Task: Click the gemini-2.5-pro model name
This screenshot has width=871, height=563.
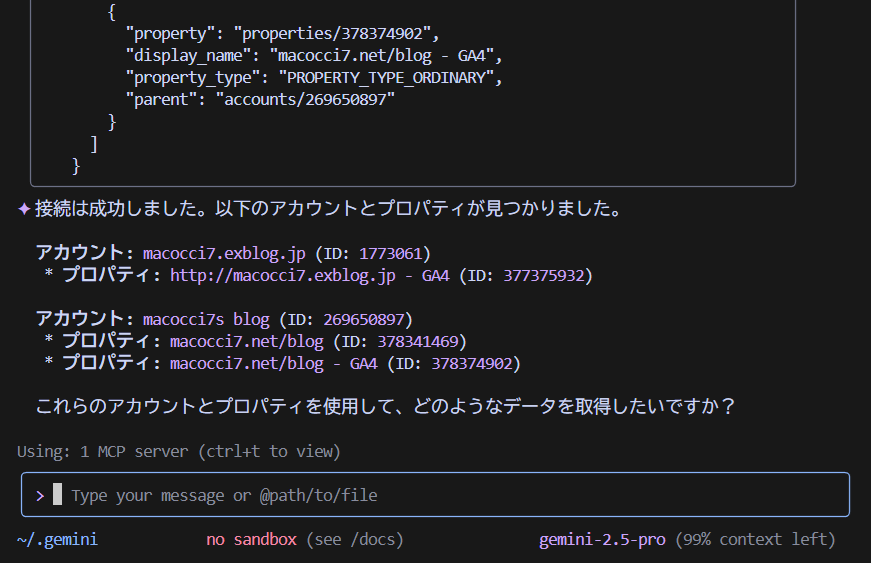Action: click(x=602, y=539)
